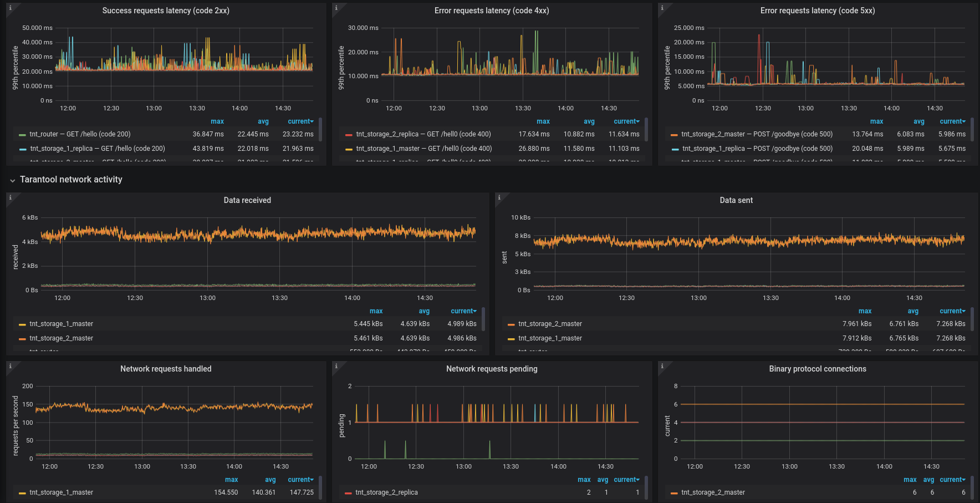
Task: Click info icon on Network requests handled panel
Action: point(10,366)
